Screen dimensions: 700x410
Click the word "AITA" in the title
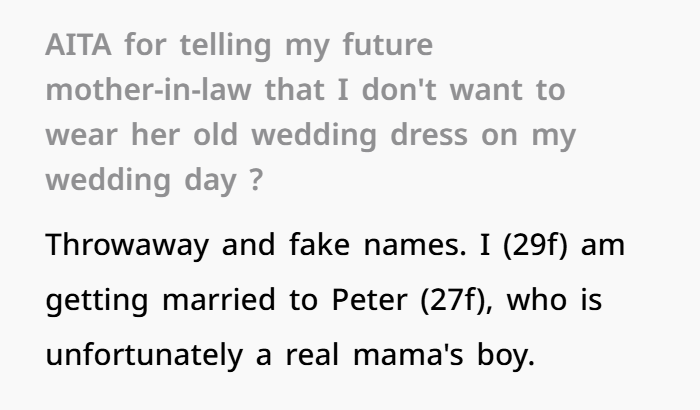pyautogui.click(x=79, y=45)
